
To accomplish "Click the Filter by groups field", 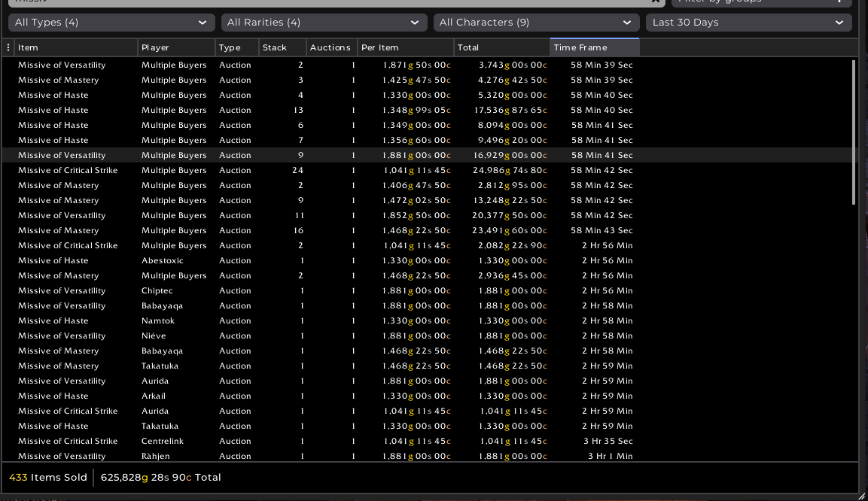I will pyautogui.click(x=753, y=2).
